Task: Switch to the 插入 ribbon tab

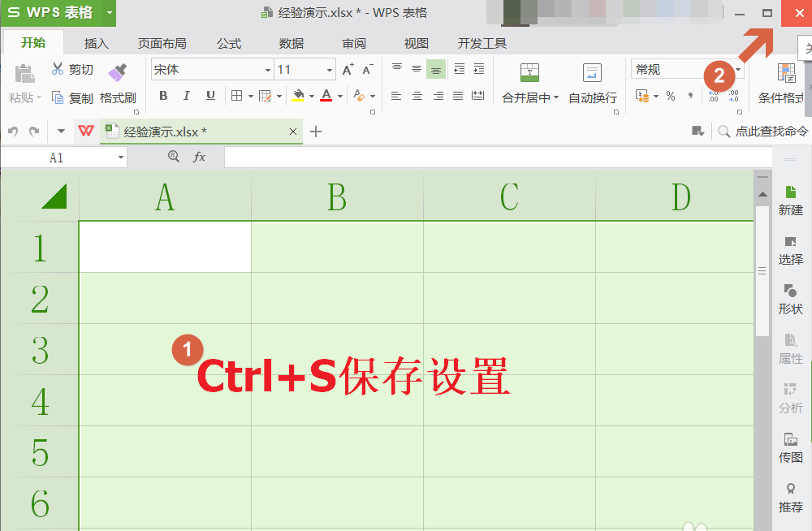Action: coord(95,43)
